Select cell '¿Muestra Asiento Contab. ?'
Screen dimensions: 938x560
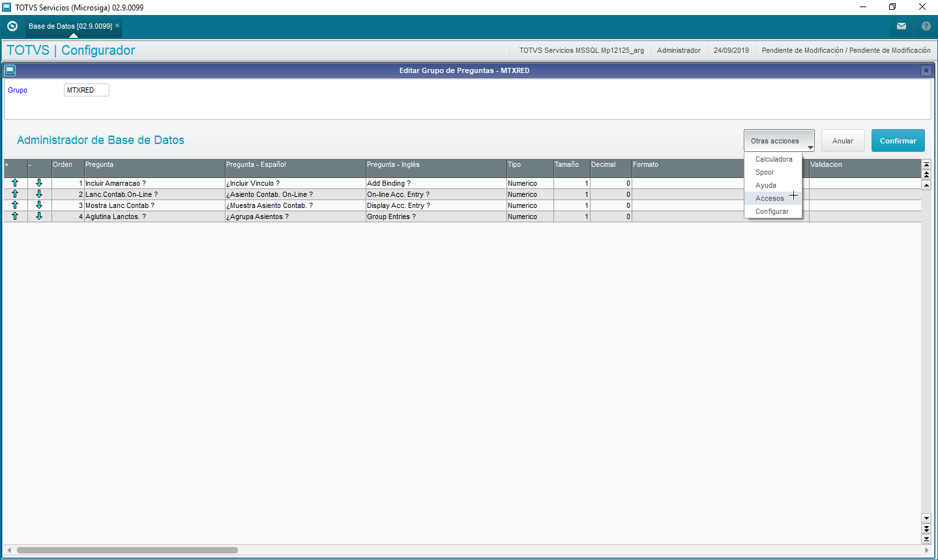[295, 206]
